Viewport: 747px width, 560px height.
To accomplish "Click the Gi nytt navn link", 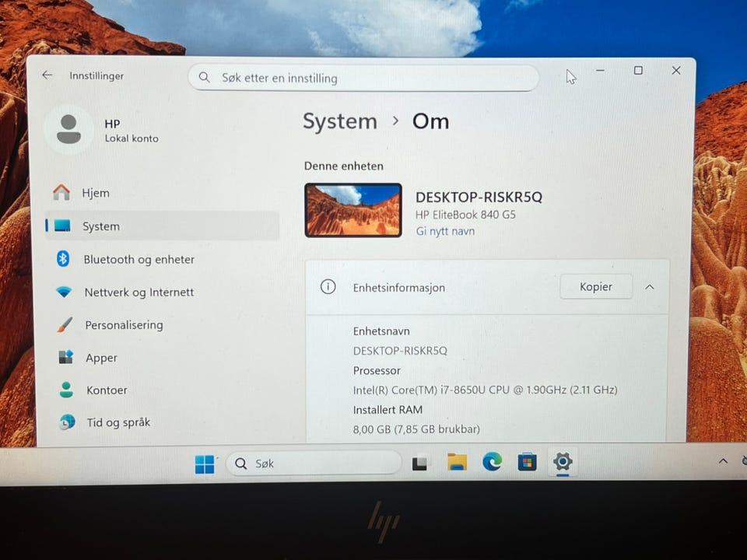I will 445,231.
